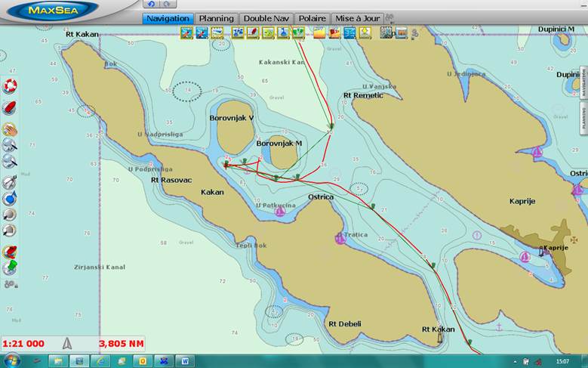The width and height of the screenshot is (588, 368).
Task: Toggle the red boat track toolbar button
Action: tap(251, 32)
